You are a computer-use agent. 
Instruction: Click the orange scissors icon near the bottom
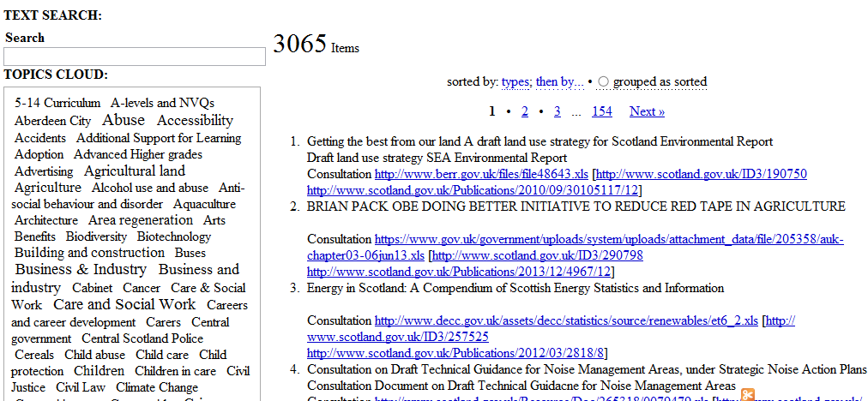(747, 395)
